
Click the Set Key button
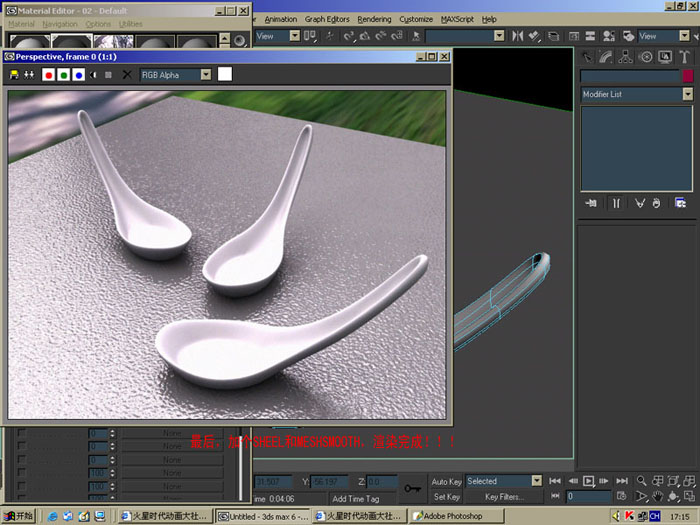[446, 497]
